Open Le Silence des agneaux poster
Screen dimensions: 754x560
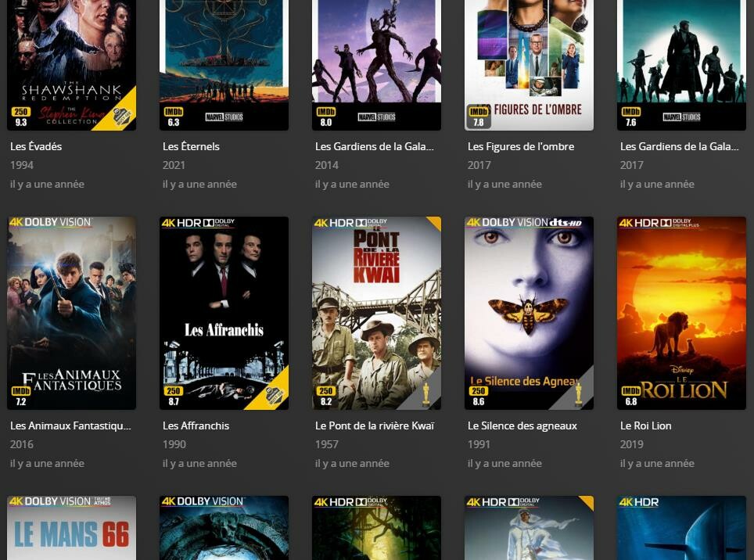point(529,313)
